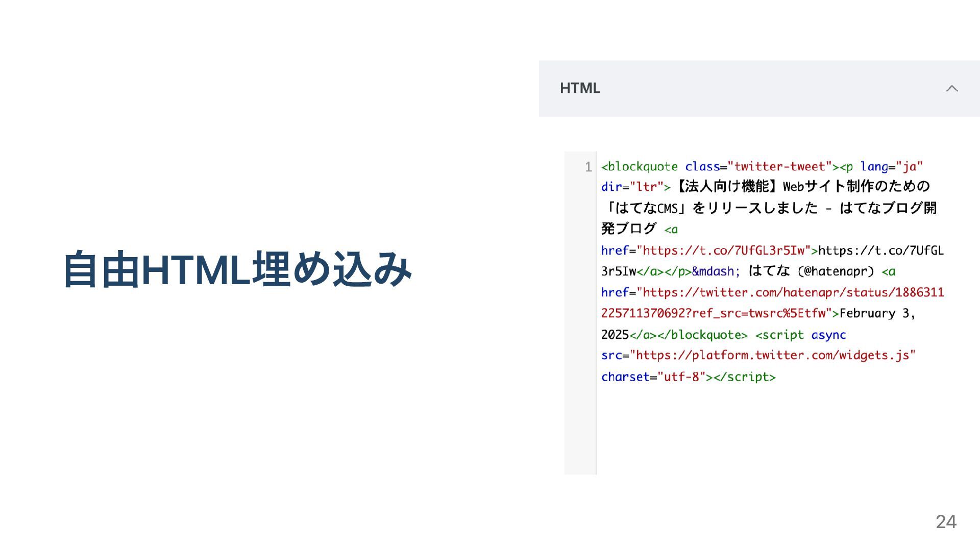Click the slide page number 24
This screenshot has width=980, height=551.
point(945,521)
